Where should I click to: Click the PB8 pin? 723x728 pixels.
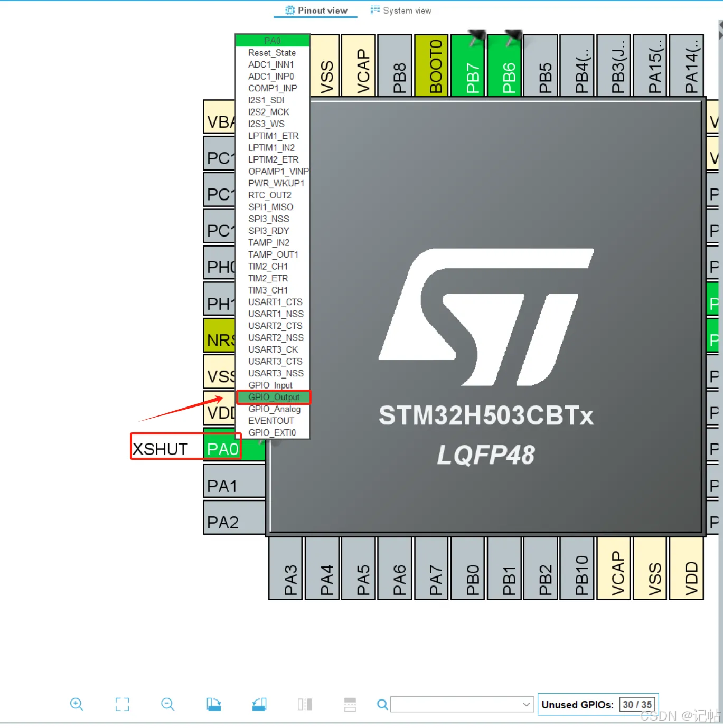click(395, 66)
